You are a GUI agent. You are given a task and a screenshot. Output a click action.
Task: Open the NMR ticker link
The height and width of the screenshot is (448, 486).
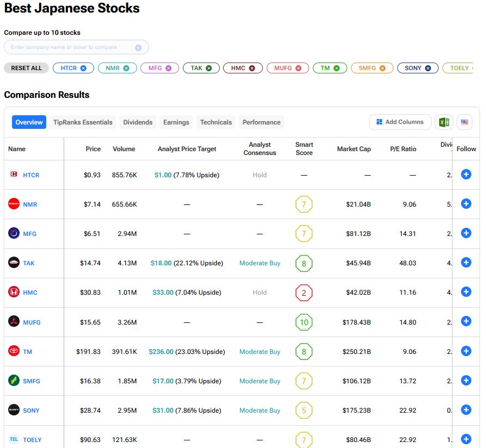[30, 204]
